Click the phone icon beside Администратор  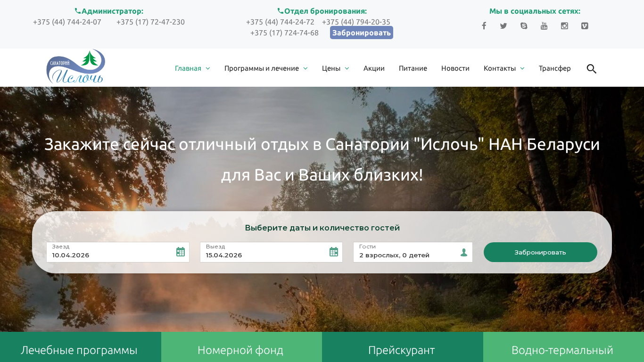(x=78, y=11)
